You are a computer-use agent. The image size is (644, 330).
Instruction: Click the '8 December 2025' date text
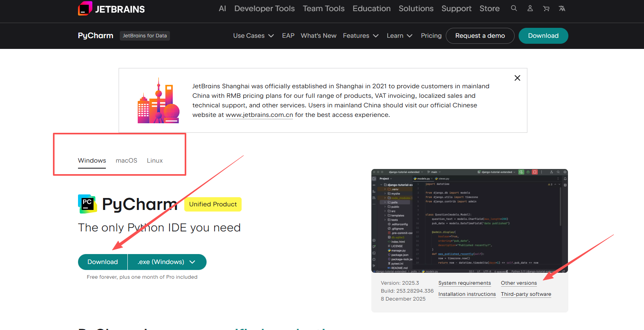tap(403, 299)
